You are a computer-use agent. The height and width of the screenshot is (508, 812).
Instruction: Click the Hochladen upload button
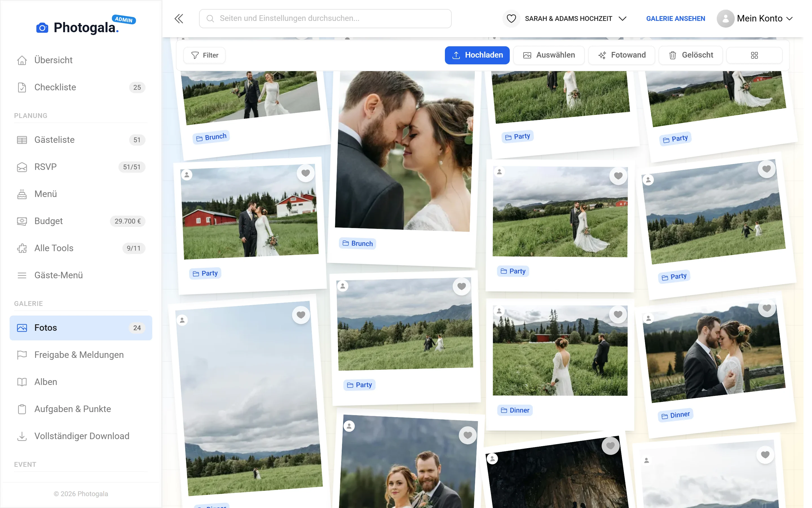pyautogui.click(x=477, y=55)
